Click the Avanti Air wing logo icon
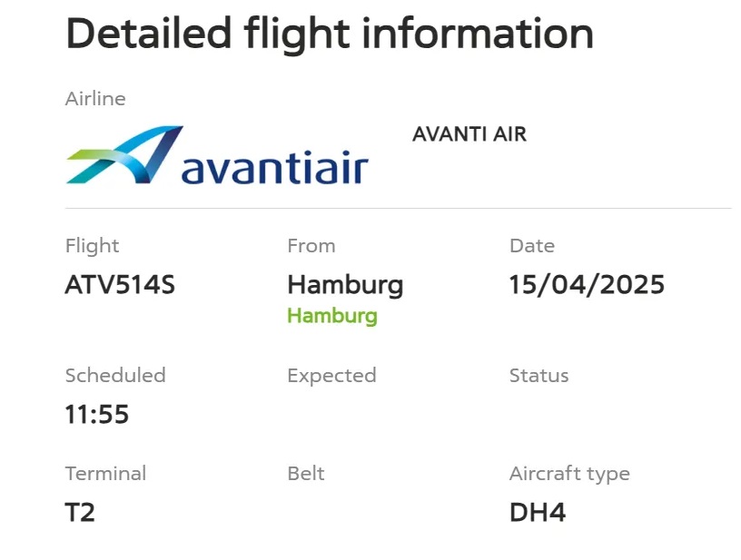Image resolution: width=741 pixels, height=560 pixels. point(124,154)
